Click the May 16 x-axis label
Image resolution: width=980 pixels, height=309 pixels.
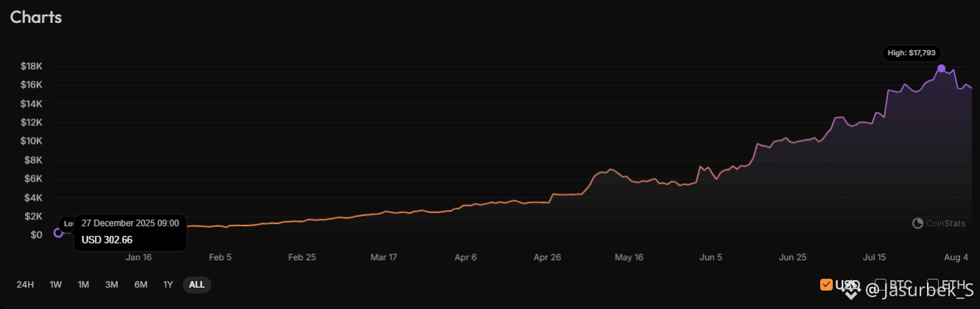coord(629,257)
